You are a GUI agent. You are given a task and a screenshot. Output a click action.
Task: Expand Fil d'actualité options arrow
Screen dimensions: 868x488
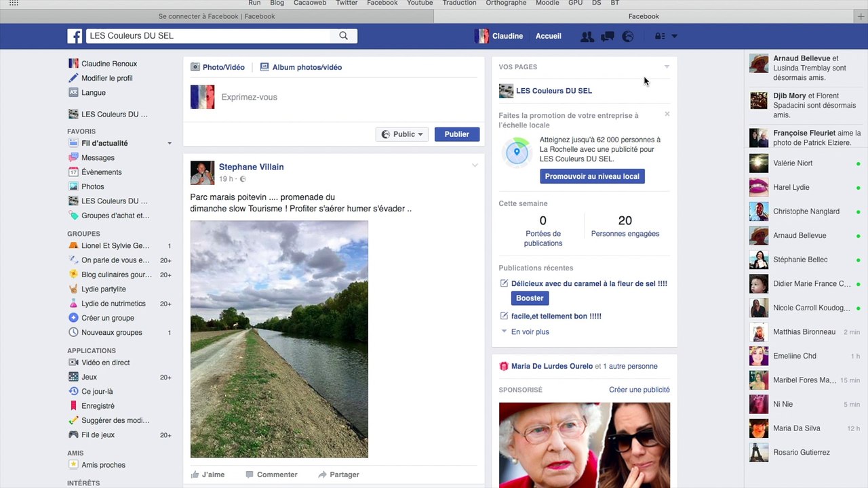coord(170,144)
